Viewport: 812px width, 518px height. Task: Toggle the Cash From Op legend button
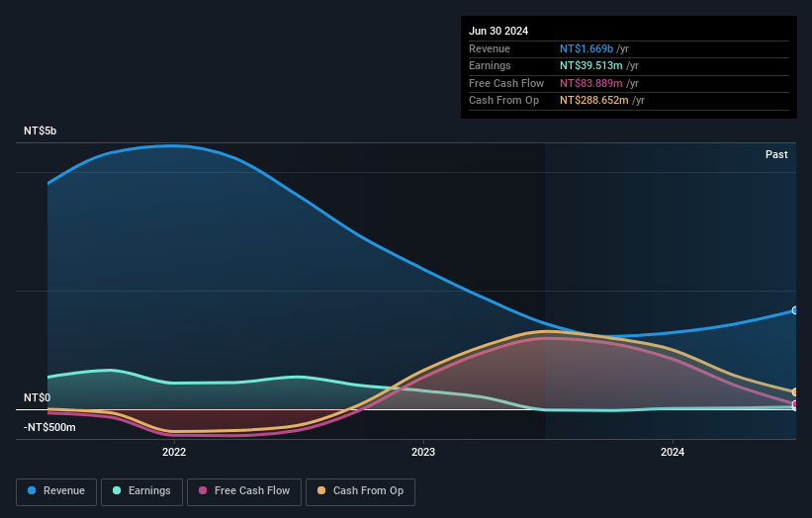(360, 491)
